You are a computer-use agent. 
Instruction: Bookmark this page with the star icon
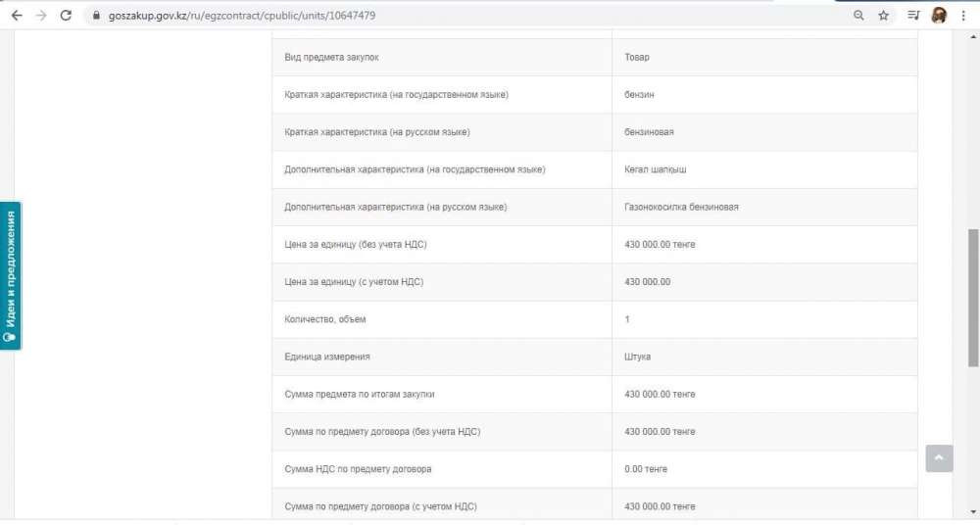coord(884,16)
